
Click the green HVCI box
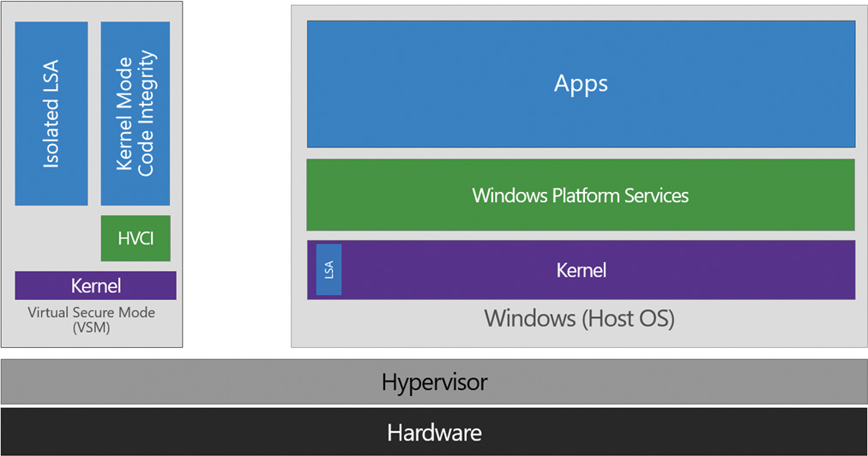pyautogui.click(x=136, y=238)
